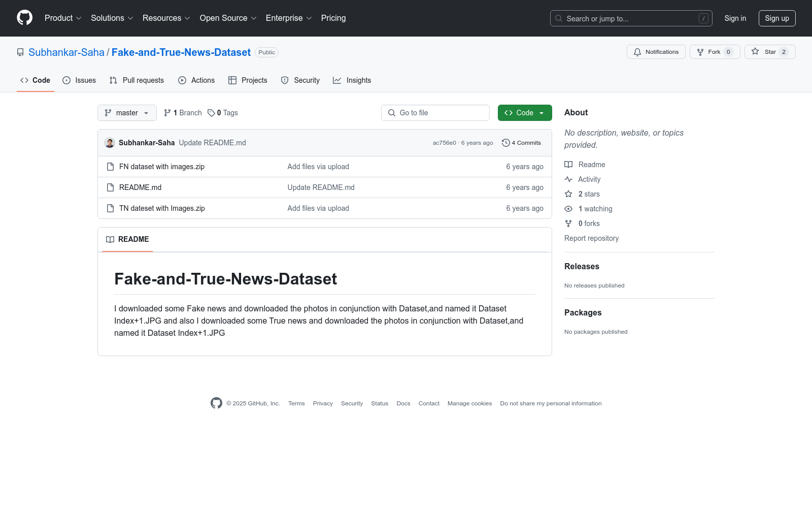Click the history clock icon by 4 Commits
The image size is (812, 508).
(x=505, y=143)
